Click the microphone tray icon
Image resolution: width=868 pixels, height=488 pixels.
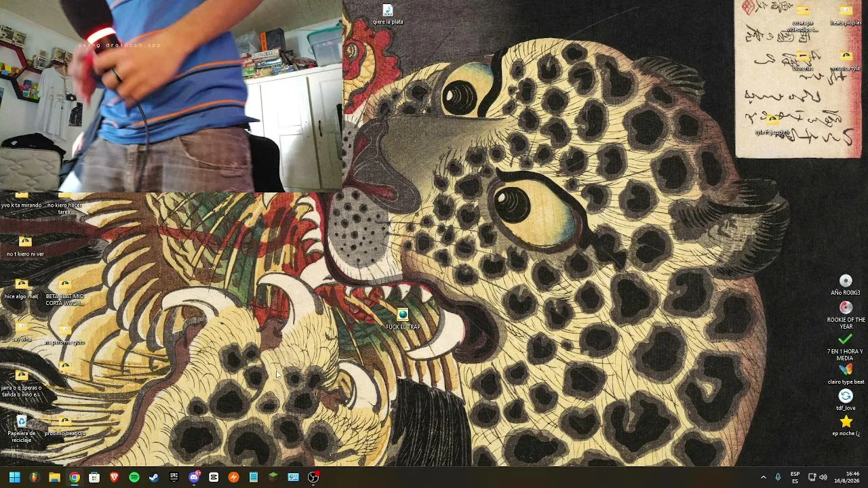coord(778,477)
